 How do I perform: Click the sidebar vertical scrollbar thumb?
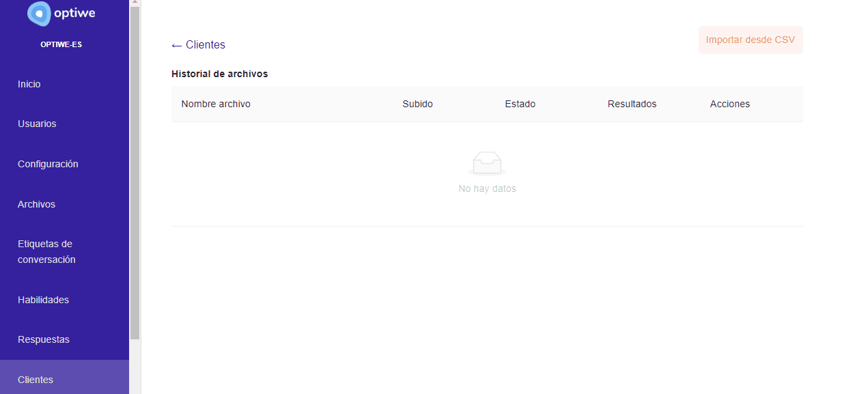135,173
